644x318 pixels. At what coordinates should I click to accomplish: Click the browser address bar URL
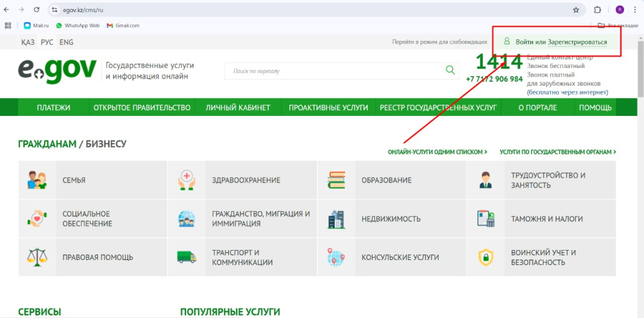[84, 10]
